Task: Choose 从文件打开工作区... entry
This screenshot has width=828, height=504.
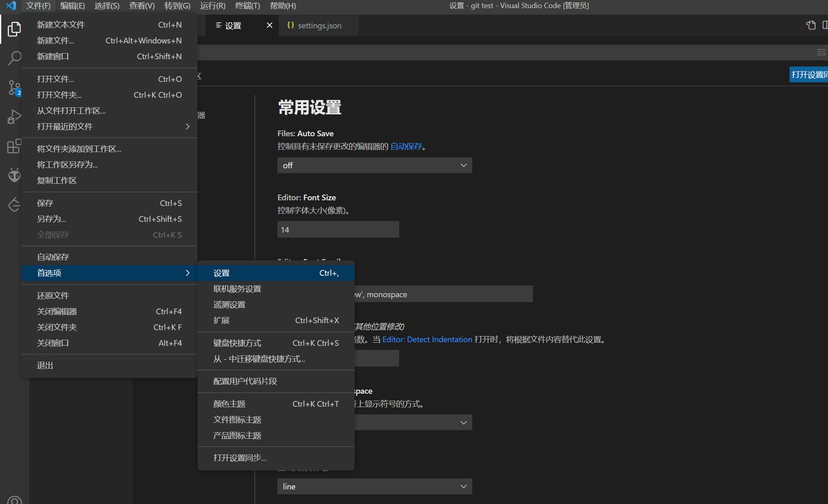Action: pyautogui.click(x=110, y=111)
